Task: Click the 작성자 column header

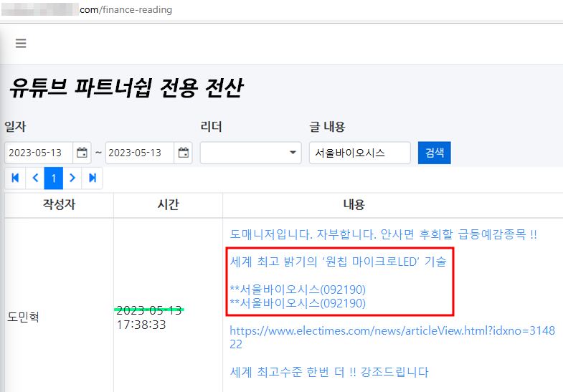Action: point(59,205)
